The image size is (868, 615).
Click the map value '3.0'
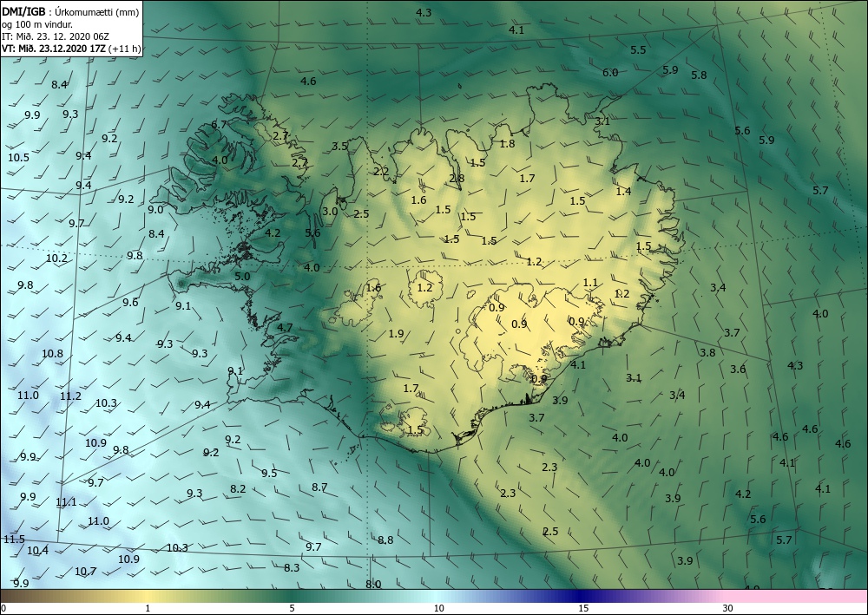click(x=330, y=212)
